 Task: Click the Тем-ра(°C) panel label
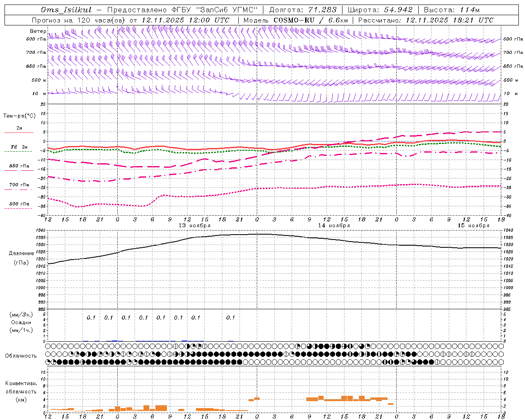click(19, 116)
